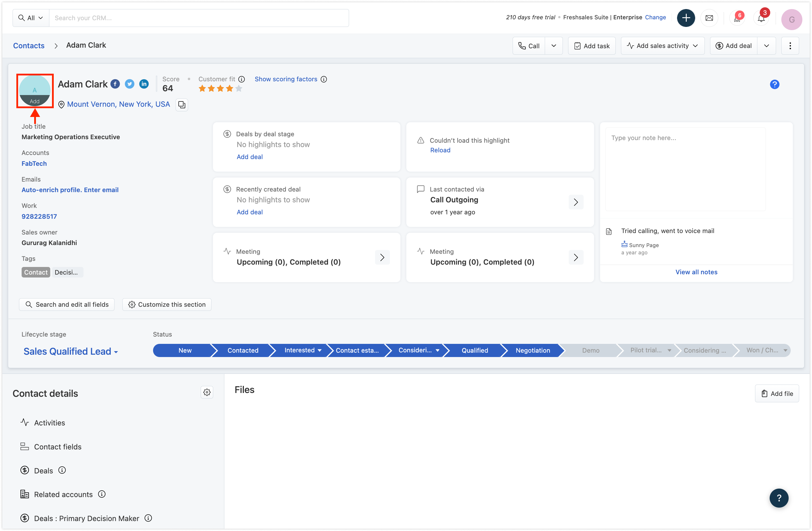Copy the contact address with copy icon
The height and width of the screenshot is (531, 812).
tap(182, 104)
